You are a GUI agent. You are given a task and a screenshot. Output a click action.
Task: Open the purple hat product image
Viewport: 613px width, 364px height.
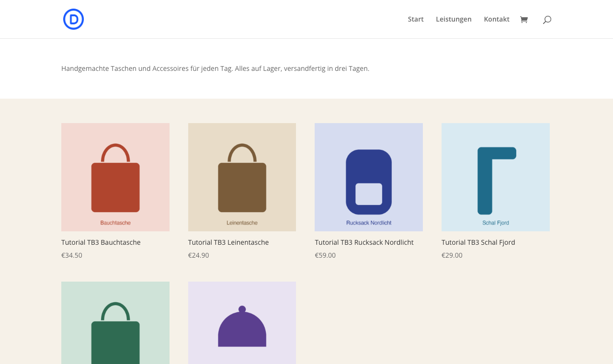point(242,323)
